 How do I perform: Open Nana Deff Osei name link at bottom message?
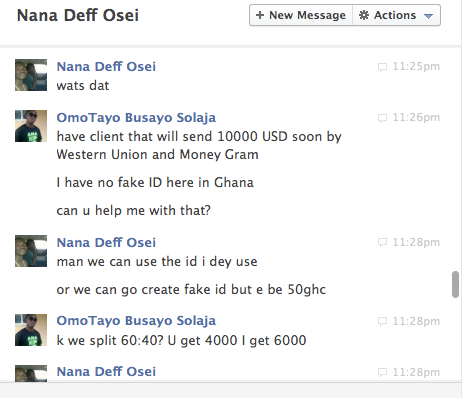(106, 372)
